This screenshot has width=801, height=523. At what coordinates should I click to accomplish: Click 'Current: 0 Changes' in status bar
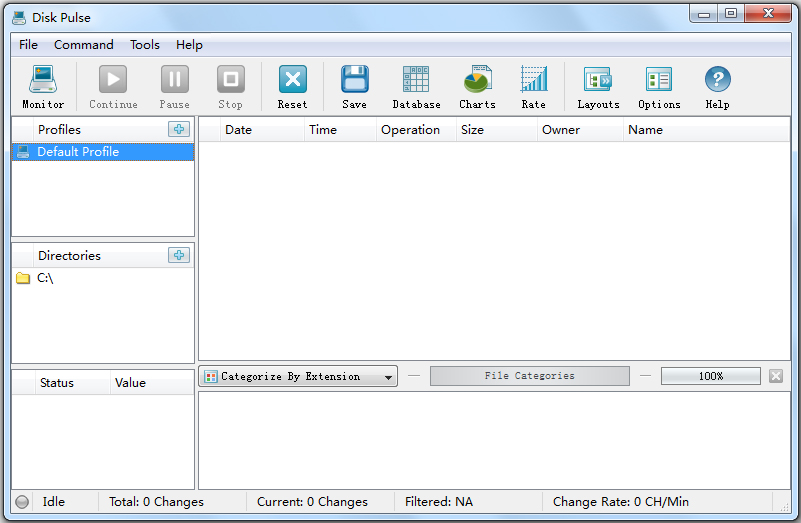click(x=312, y=502)
